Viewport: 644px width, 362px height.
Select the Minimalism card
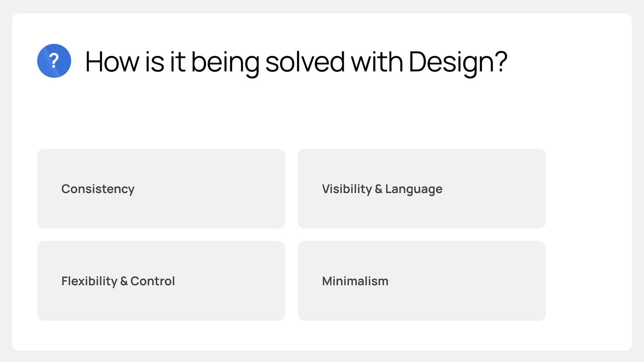click(422, 281)
